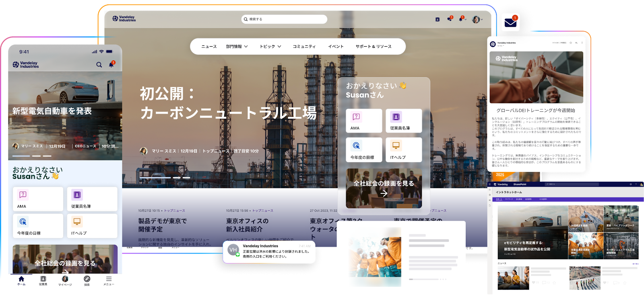Open the compass explore icon in mobile bar
Image resolution: width=644 pixels, height=305 pixels.
tap(87, 280)
